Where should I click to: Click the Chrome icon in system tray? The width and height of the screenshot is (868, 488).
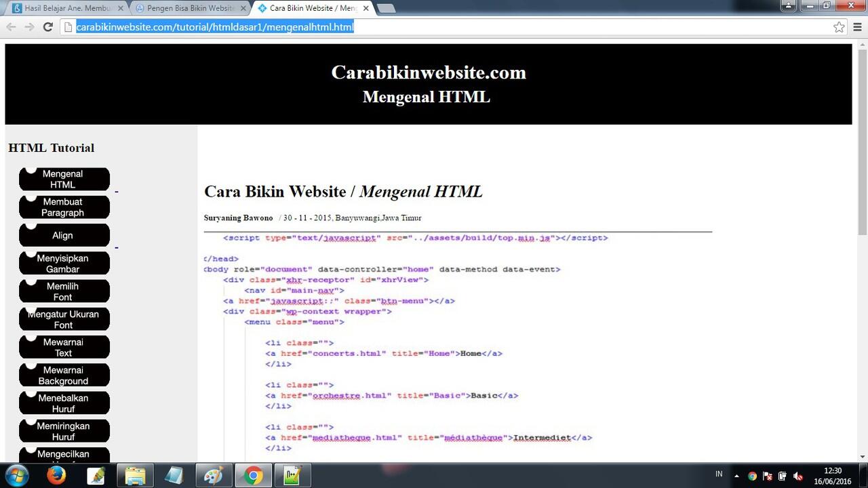(752, 476)
